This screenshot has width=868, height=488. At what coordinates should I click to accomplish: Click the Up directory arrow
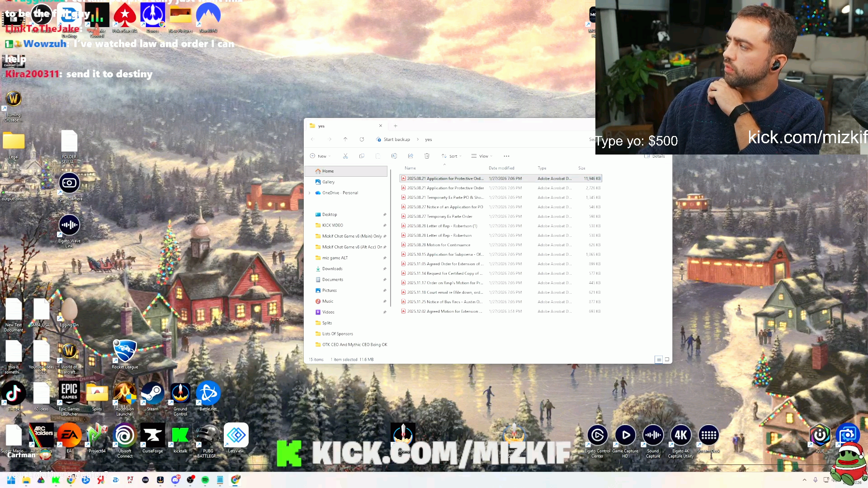(345, 139)
